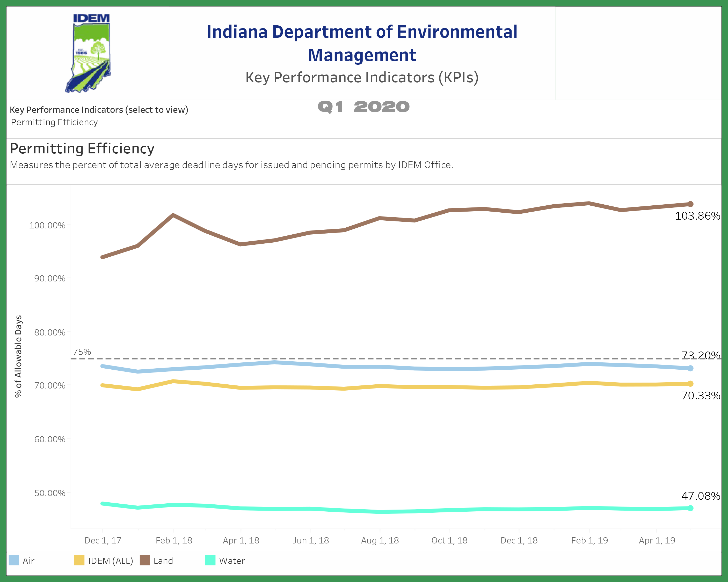Select the IDEM (ALL) legend swatch
Viewport: 728px width, 582px height.
click(x=79, y=560)
